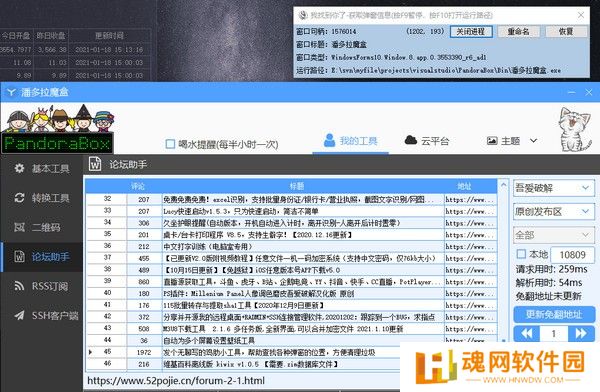Click the 请求用时: 259ms label

(551, 270)
